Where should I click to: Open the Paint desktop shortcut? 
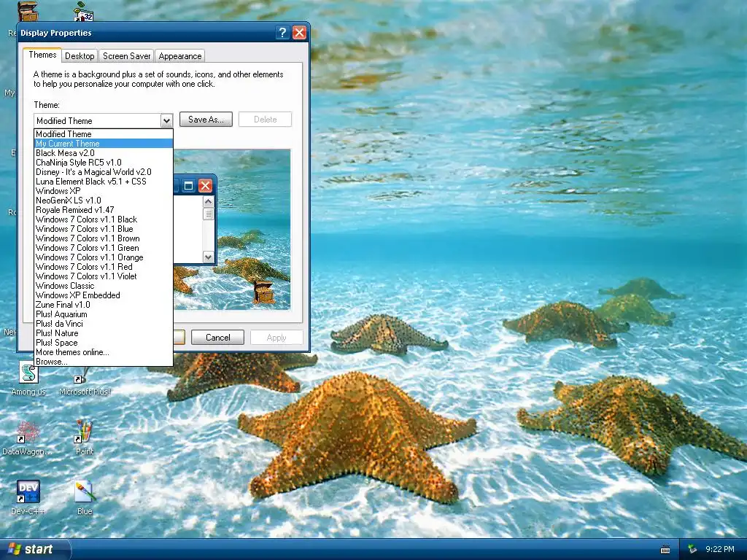point(85,437)
